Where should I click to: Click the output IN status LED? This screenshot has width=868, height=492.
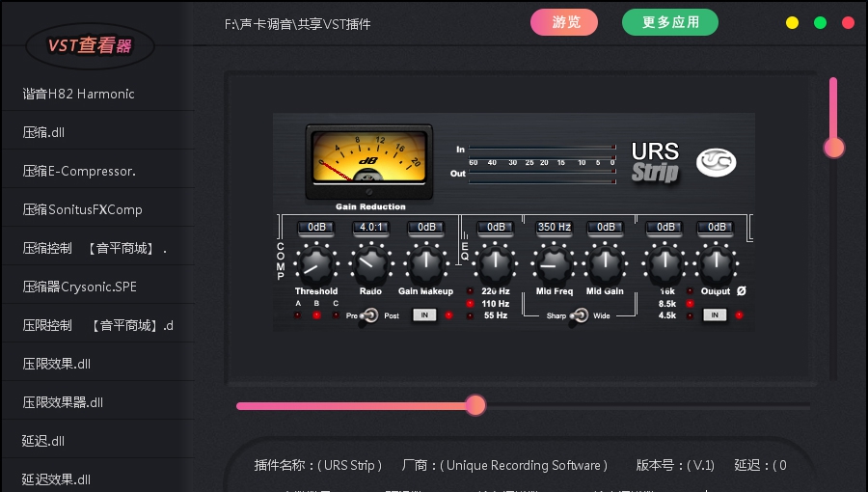point(739,315)
